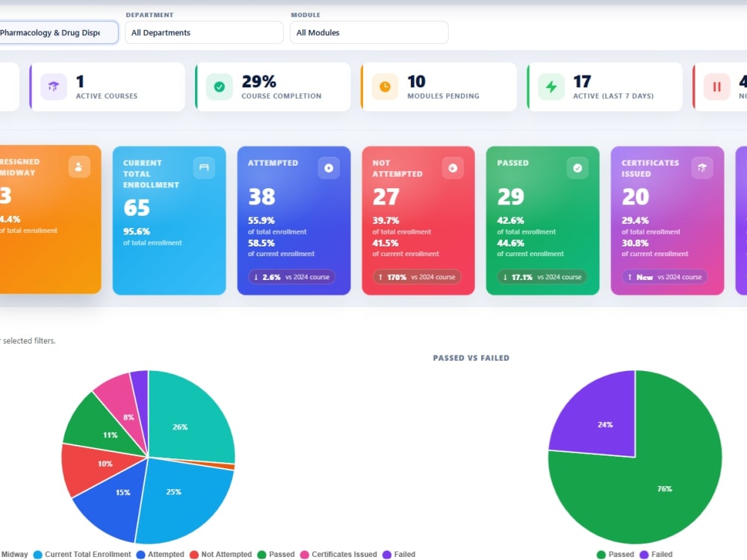Click the 27 Not Attempted number
Screen dimensions: 747x560
[386, 196]
